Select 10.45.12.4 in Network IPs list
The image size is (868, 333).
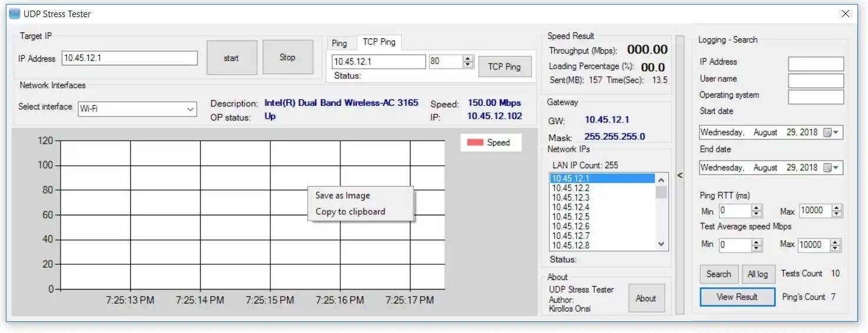click(602, 207)
